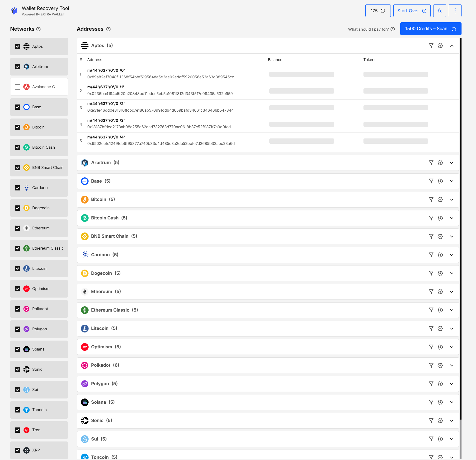
Task: Click the settings gear for the Polkadot section
Action: point(440,365)
